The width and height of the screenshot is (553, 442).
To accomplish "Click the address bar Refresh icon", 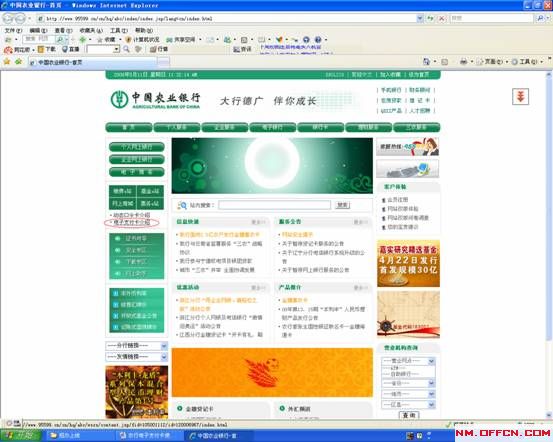I will (x=431, y=18).
